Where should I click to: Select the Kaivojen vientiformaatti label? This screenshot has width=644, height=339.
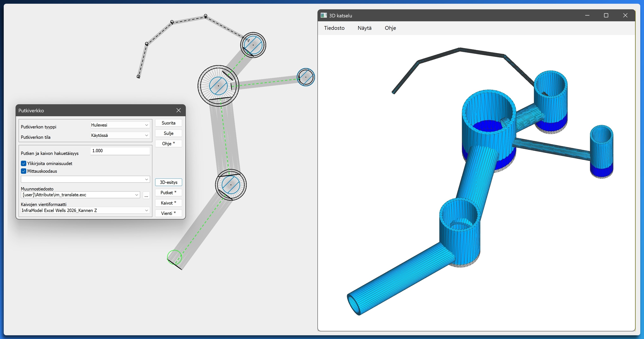point(44,204)
